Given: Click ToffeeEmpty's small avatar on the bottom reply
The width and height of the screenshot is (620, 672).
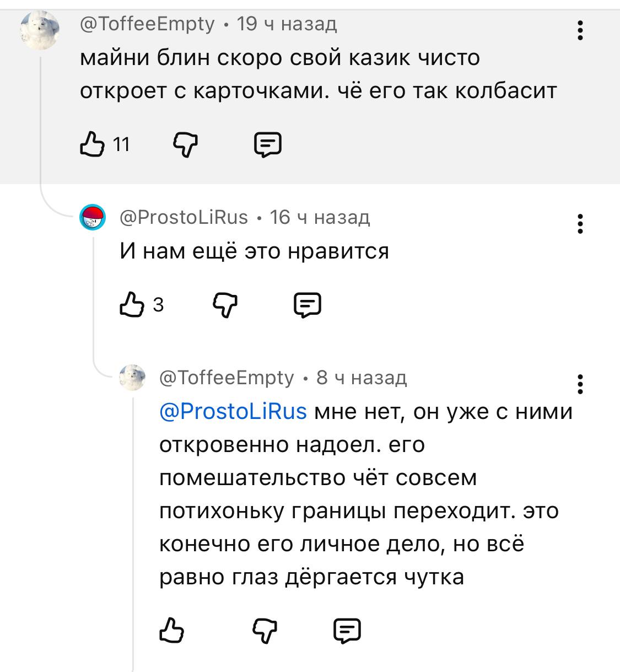Looking at the screenshot, I should pyautogui.click(x=132, y=378).
